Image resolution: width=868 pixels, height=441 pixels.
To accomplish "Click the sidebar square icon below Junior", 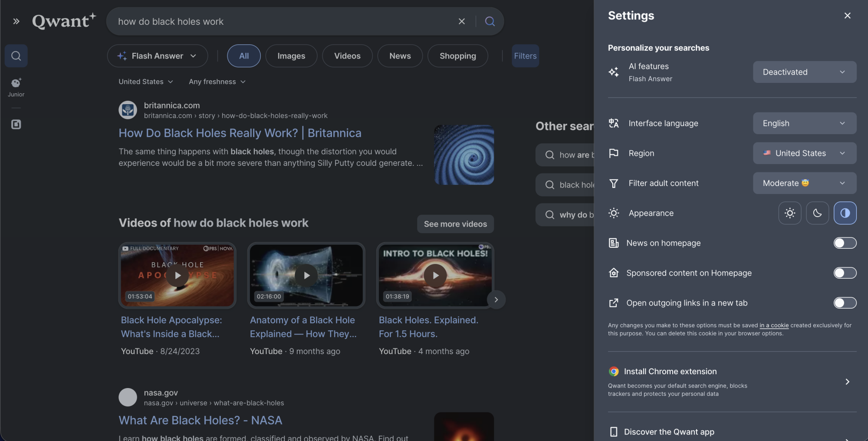I will tap(16, 125).
